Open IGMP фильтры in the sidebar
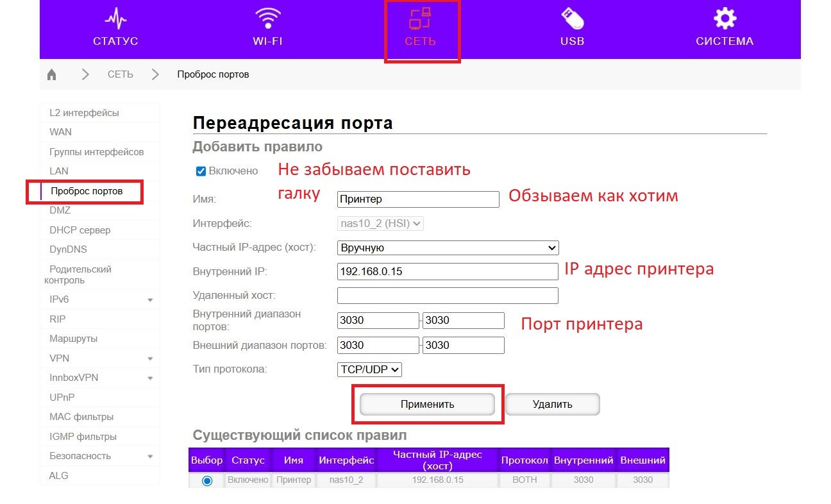831x504 pixels. point(83,437)
